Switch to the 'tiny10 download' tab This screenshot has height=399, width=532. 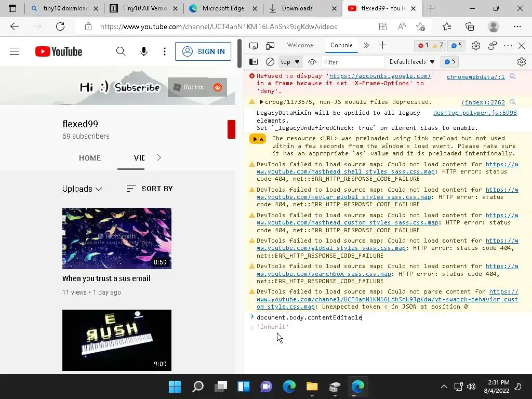coord(64,8)
